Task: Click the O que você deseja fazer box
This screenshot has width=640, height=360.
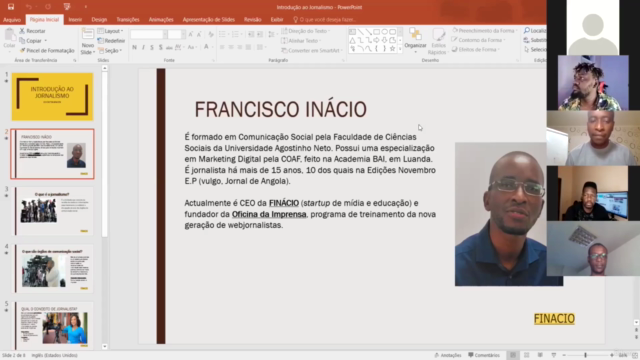Action: pos(325,20)
